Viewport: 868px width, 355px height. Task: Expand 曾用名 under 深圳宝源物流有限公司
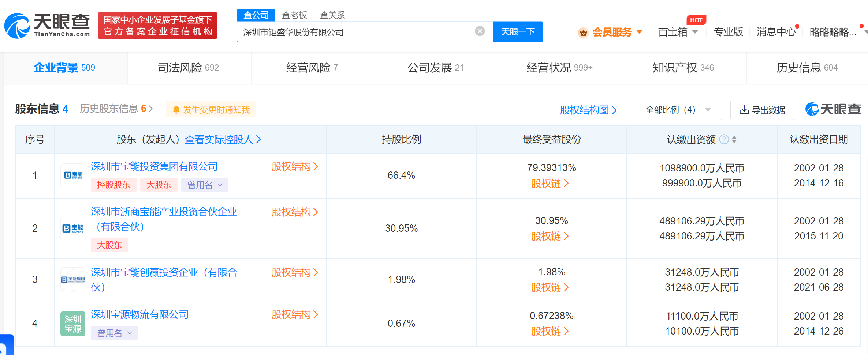click(114, 333)
